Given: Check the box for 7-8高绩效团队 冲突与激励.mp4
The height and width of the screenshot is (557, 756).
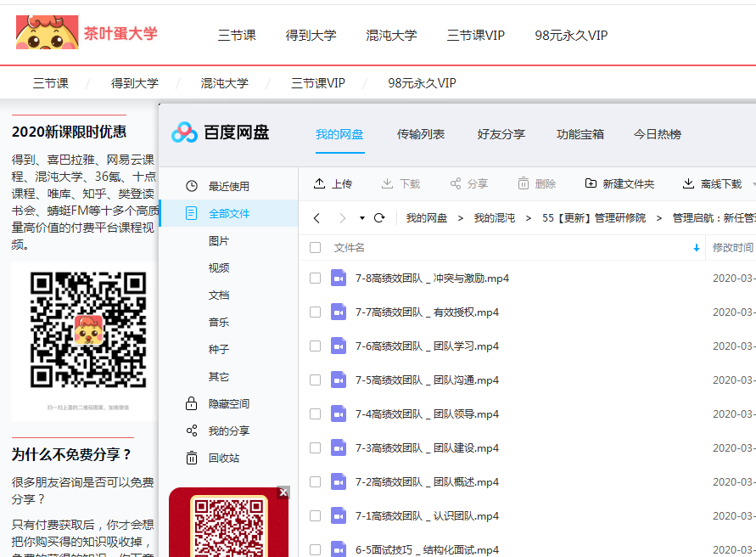Looking at the screenshot, I should click(x=316, y=278).
